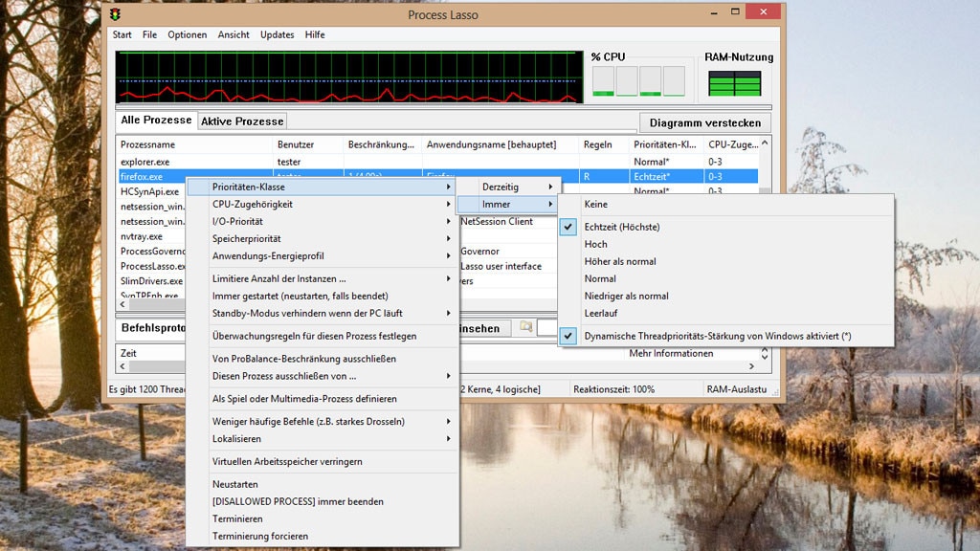Select Echtzeit (Höchste) priority option
Screen dimensions: 980x551
point(621,227)
